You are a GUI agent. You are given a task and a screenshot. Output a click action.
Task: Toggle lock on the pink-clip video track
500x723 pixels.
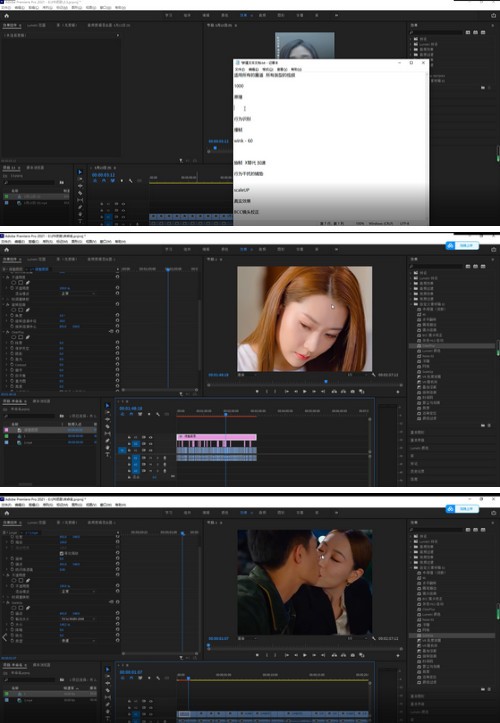pyautogui.click(x=129, y=437)
